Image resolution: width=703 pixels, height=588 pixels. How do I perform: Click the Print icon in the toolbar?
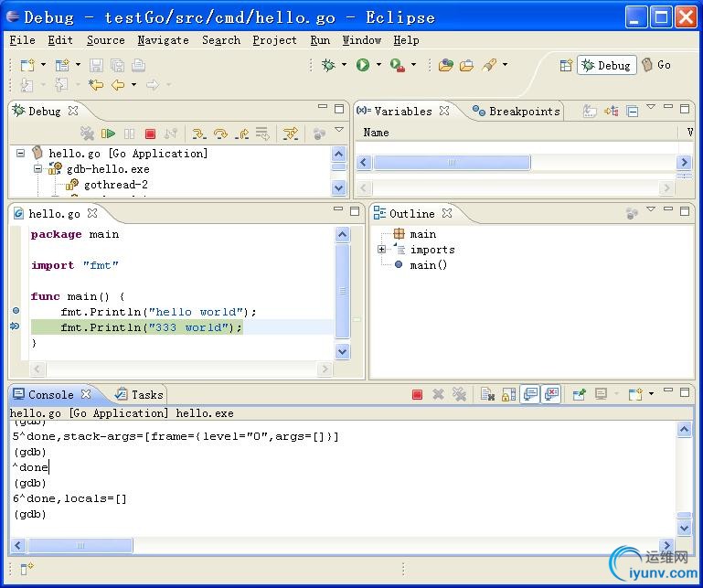pos(139,65)
